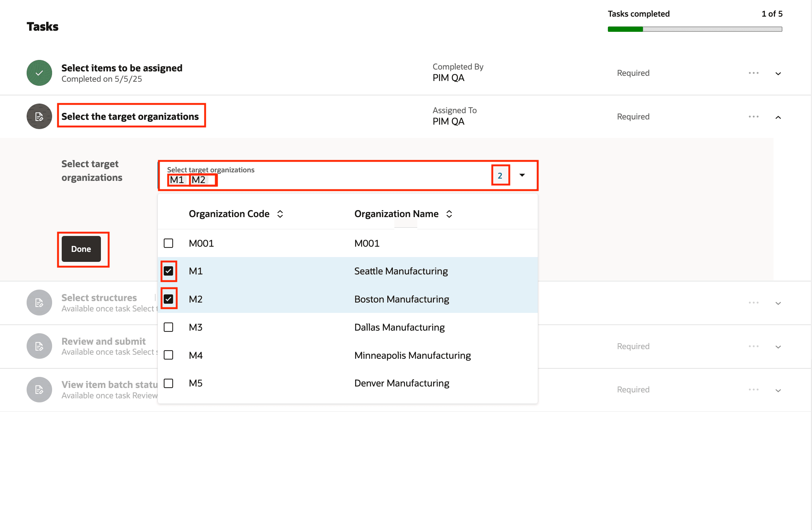Click the Review and submit task icon
The height and width of the screenshot is (530, 812).
[x=39, y=346]
